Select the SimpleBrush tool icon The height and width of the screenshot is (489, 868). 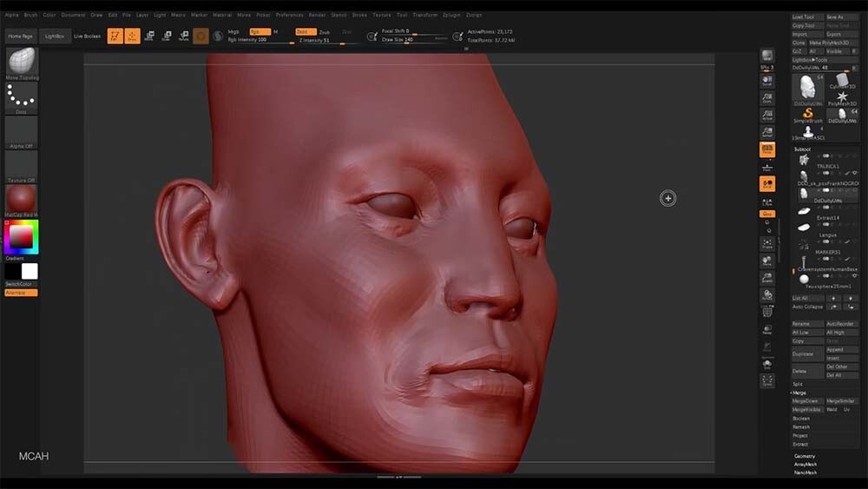pyautogui.click(x=807, y=116)
